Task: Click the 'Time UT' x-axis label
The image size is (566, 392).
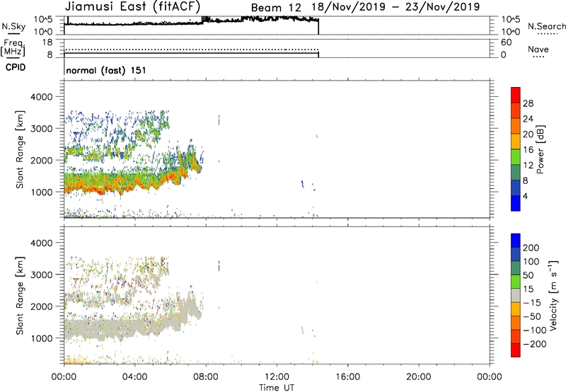Action: point(277,388)
